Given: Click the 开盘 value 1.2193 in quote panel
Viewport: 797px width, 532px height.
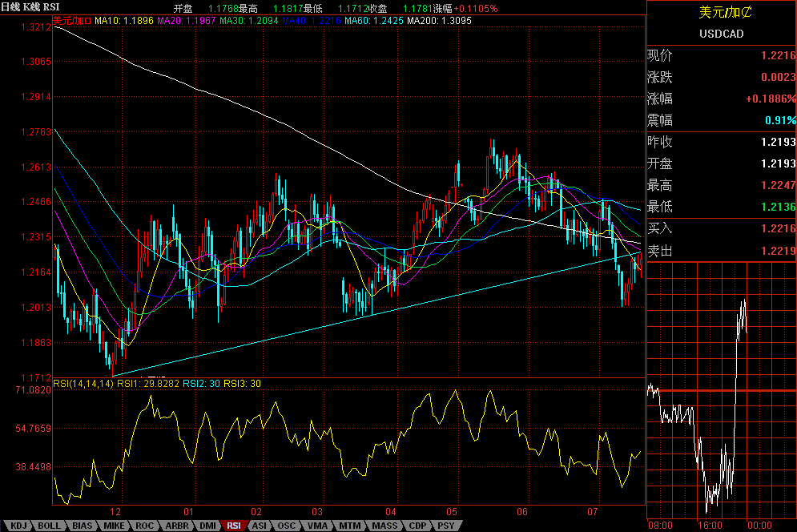Looking at the screenshot, I should tap(779, 163).
